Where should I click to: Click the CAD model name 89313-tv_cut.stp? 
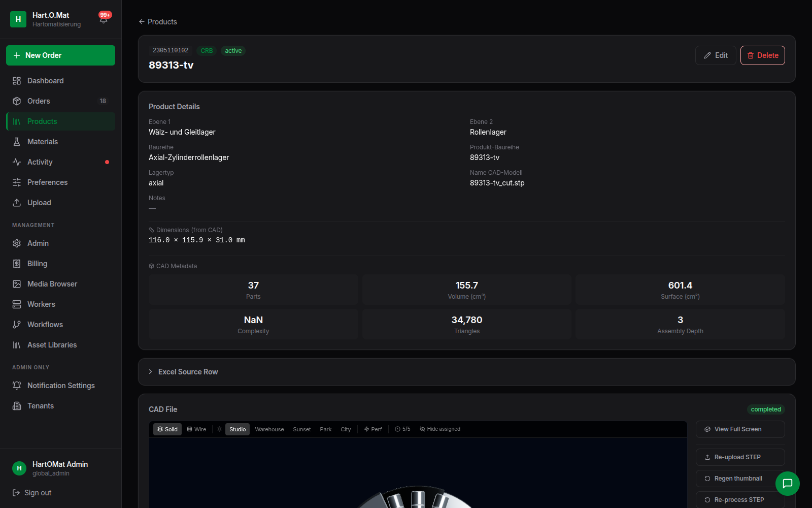497,183
